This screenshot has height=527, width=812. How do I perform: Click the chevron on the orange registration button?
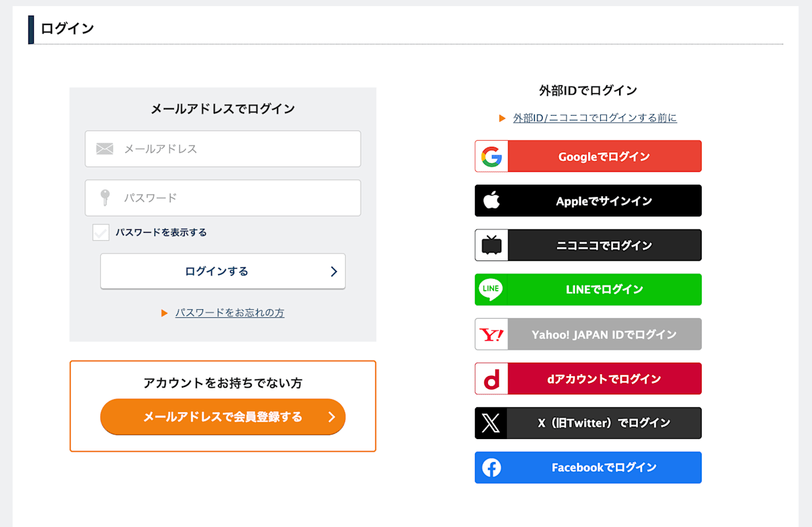[x=332, y=417]
